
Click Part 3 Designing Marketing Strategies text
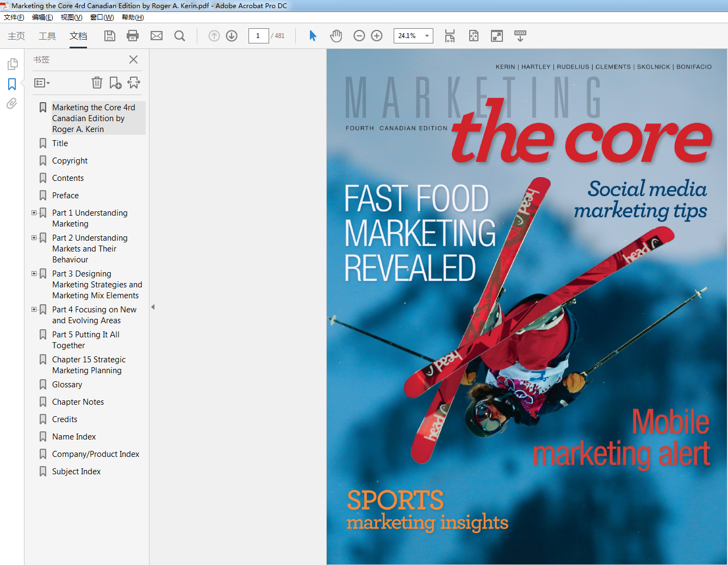pyautogui.click(x=97, y=285)
